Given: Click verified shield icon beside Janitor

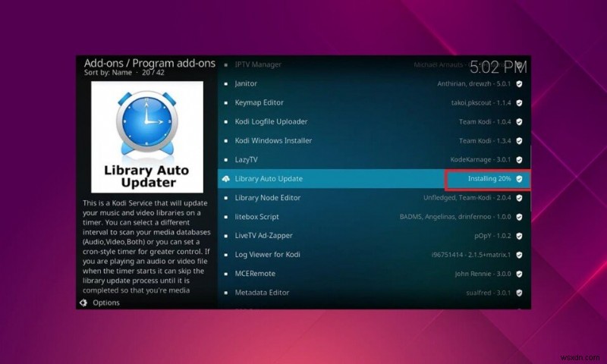Looking at the screenshot, I should (519, 83).
